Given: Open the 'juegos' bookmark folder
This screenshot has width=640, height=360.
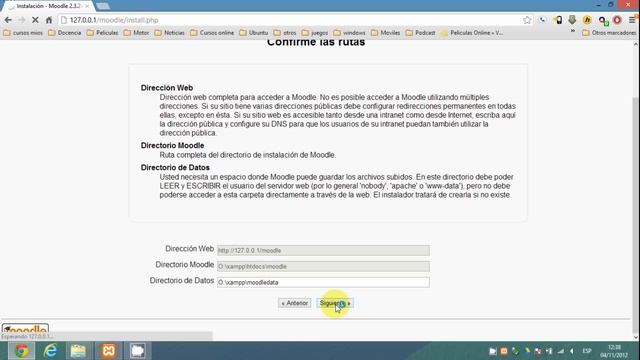Looking at the screenshot, I should tap(315, 33).
